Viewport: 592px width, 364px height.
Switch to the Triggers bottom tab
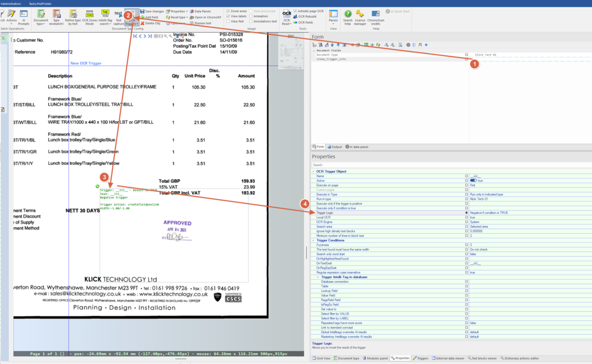421,358
